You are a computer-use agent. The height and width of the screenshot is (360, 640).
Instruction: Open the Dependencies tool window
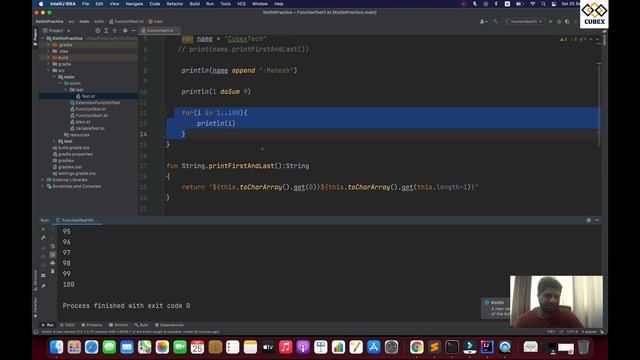[169, 325]
